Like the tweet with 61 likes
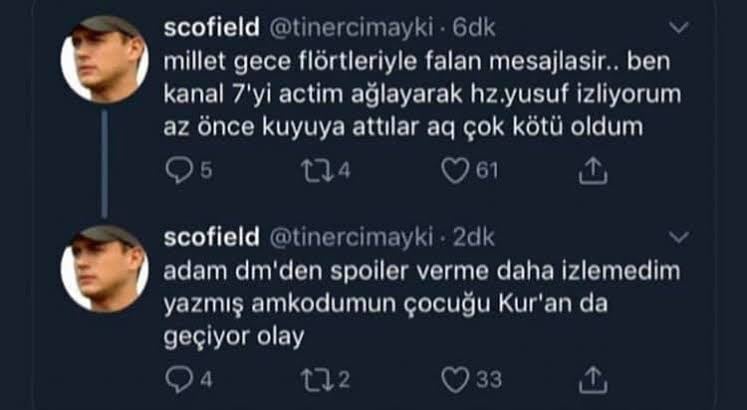The height and width of the screenshot is (410, 747). pyautogui.click(x=456, y=172)
